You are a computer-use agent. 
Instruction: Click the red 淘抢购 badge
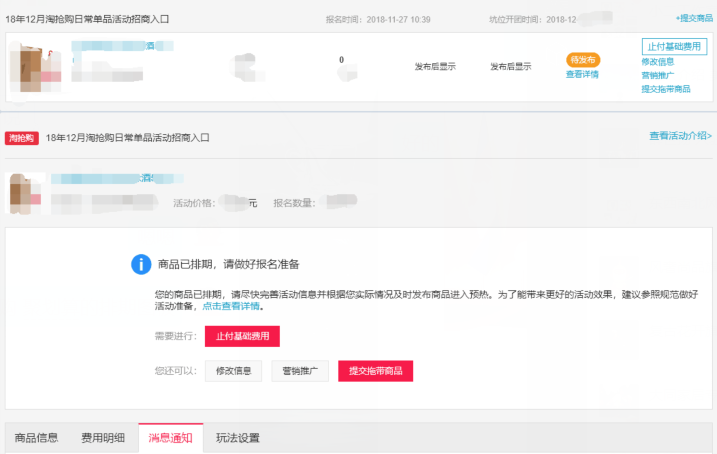coord(21,138)
